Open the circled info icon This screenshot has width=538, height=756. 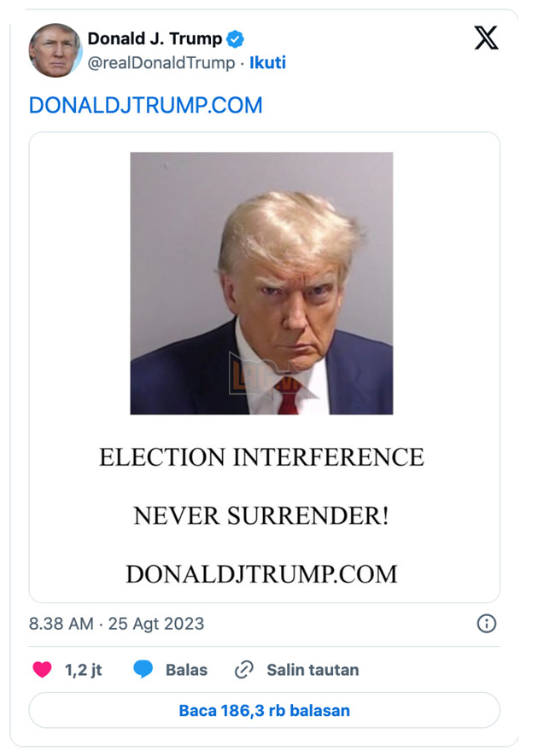tap(486, 624)
